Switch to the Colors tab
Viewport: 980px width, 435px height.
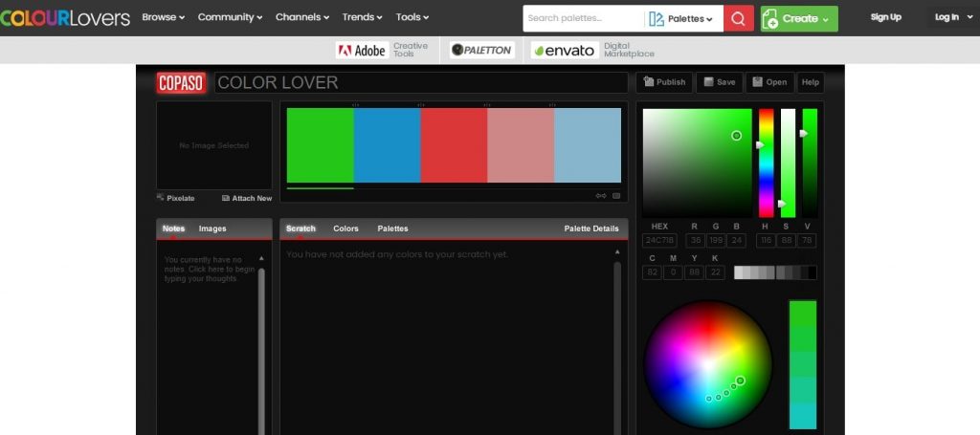[x=345, y=228]
